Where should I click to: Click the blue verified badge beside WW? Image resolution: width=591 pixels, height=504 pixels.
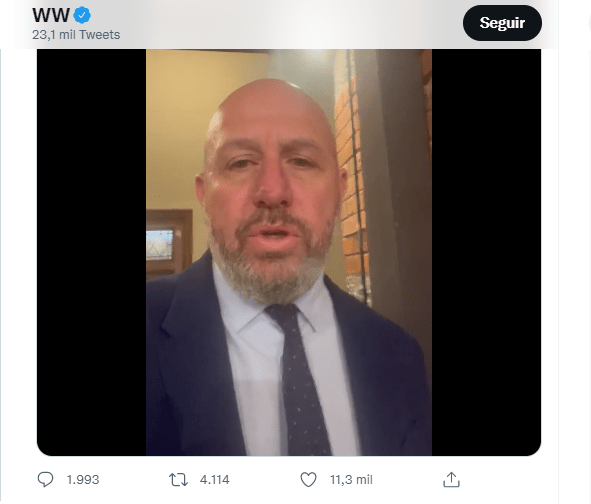[82, 15]
